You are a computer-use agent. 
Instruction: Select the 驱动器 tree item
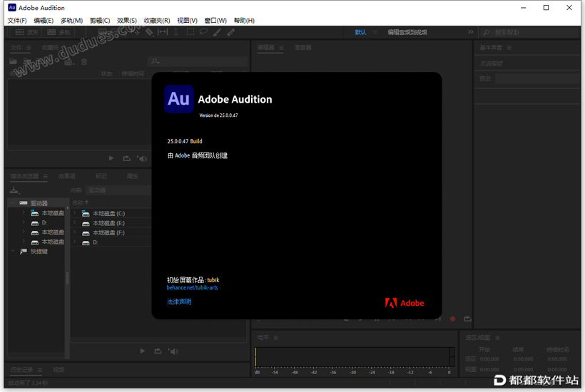pyautogui.click(x=39, y=203)
